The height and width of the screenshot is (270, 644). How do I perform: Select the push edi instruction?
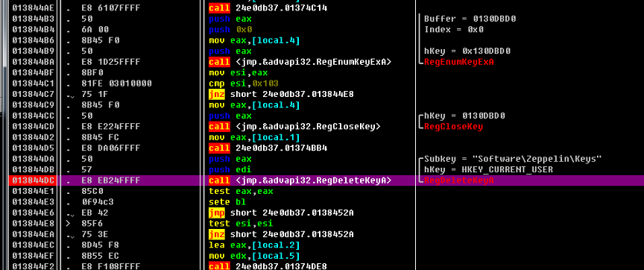[x=230, y=170]
